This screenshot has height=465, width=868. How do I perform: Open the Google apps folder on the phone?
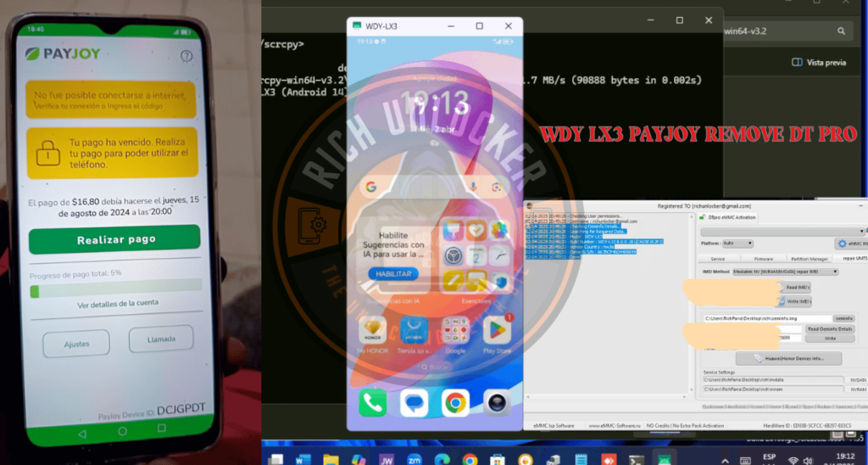[455, 330]
